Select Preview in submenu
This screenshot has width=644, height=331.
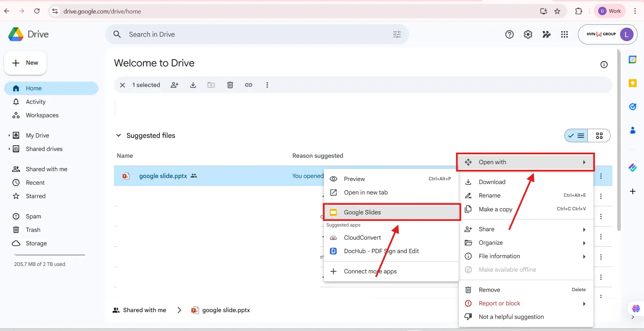(391, 179)
